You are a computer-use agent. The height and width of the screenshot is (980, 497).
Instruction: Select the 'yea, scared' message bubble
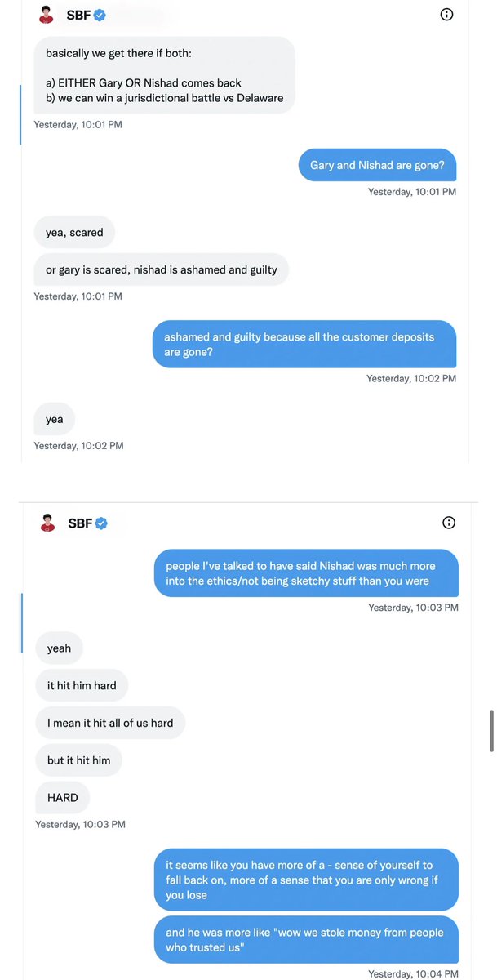pyautogui.click(x=74, y=233)
